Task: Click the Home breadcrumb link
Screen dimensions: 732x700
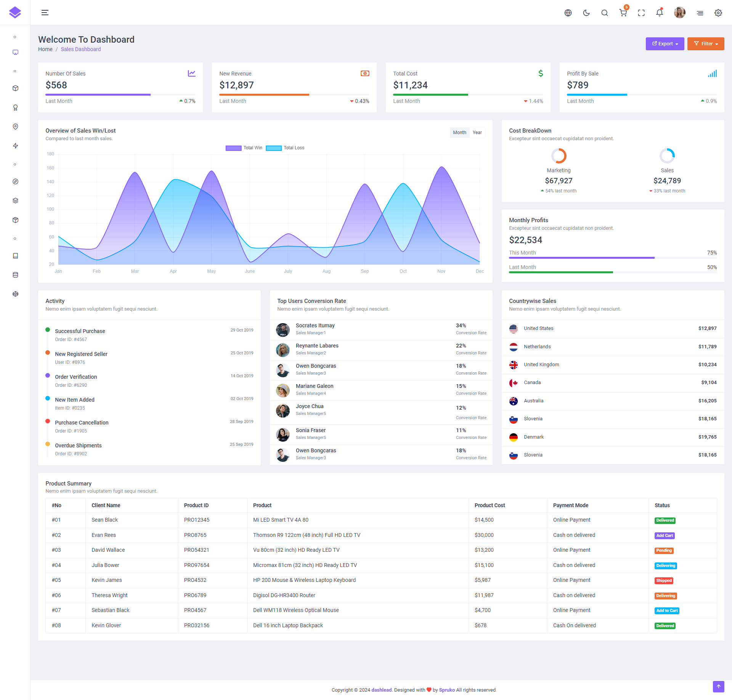Action: [x=45, y=49]
